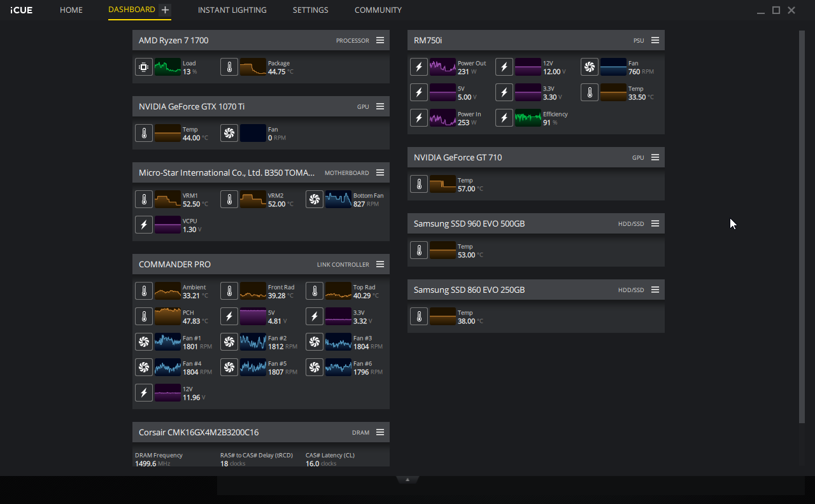Click the Fan #1 RPM graph thumbnail

coord(168,342)
